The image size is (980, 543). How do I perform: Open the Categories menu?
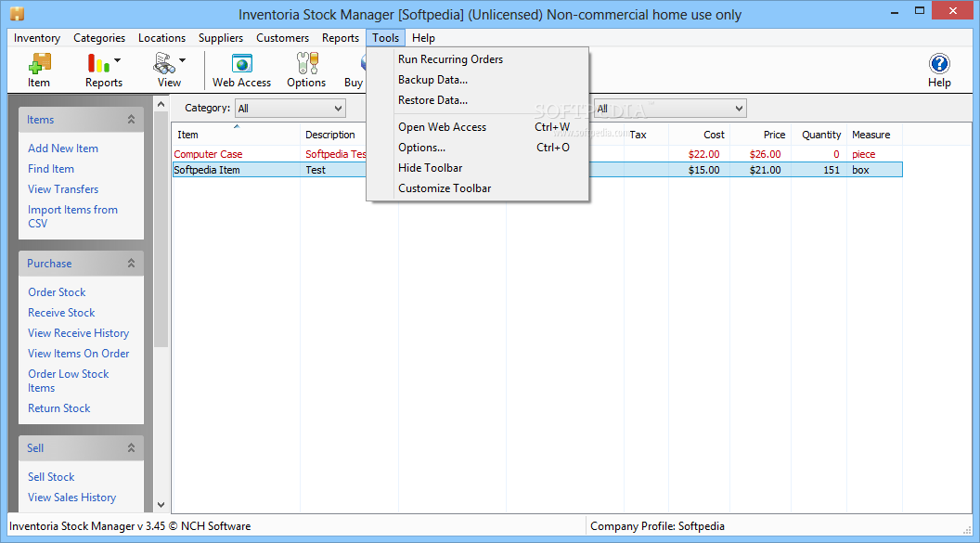pyautogui.click(x=99, y=38)
